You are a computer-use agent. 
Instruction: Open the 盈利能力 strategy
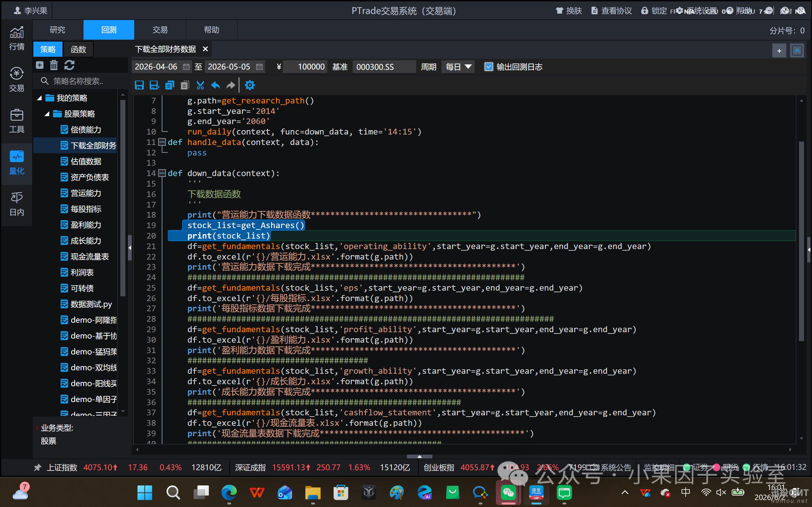coord(81,225)
